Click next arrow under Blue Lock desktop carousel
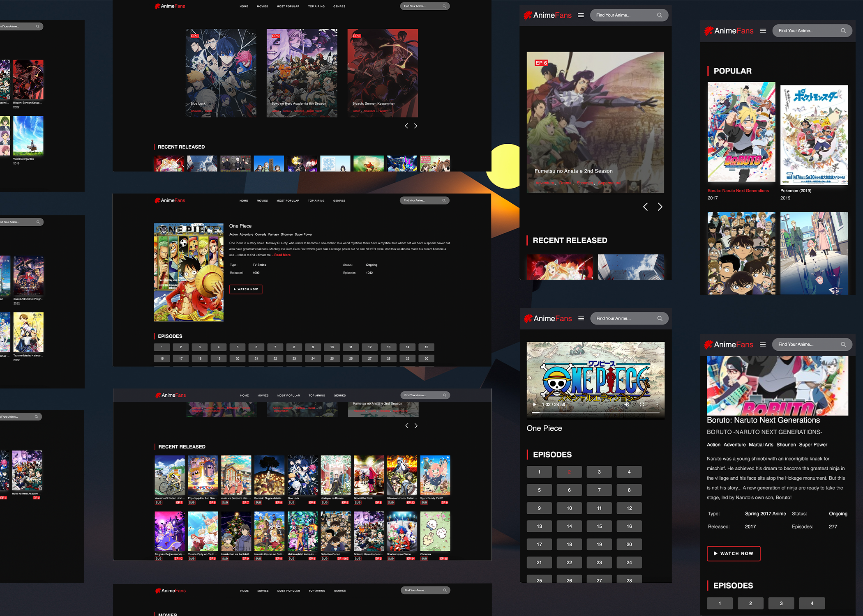 [415, 126]
